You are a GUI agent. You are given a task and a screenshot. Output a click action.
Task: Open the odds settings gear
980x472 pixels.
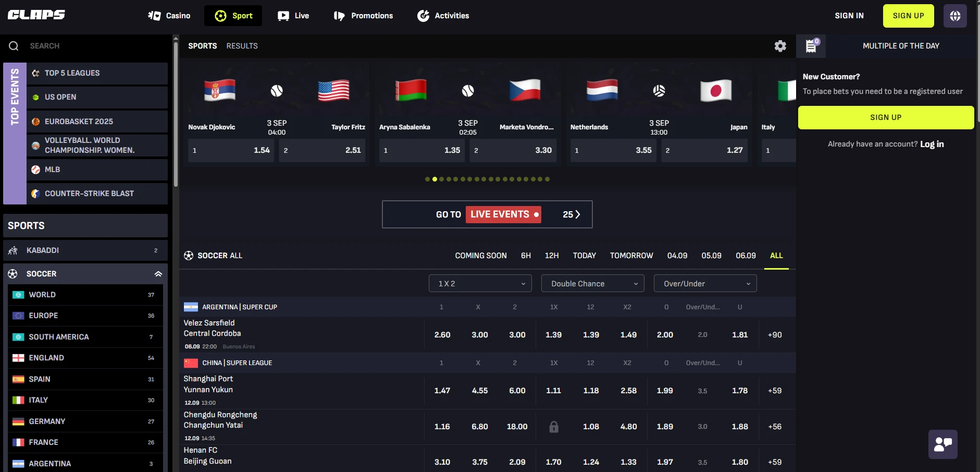(x=780, y=46)
